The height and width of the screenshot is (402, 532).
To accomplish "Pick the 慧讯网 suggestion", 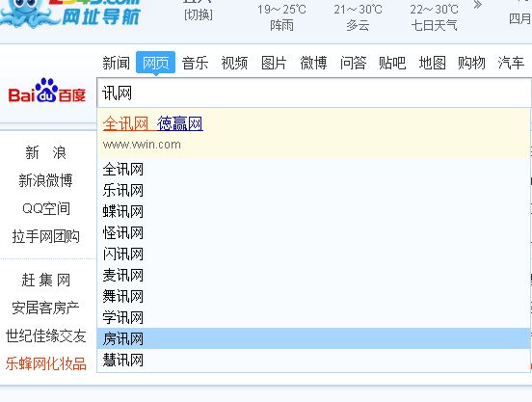I will (313, 360).
